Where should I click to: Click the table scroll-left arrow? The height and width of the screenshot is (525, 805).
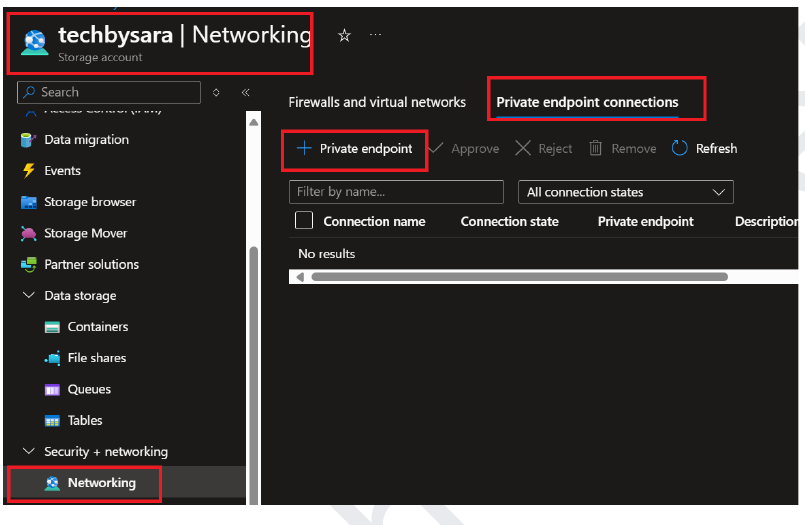pyautogui.click(x=300, y=277)
